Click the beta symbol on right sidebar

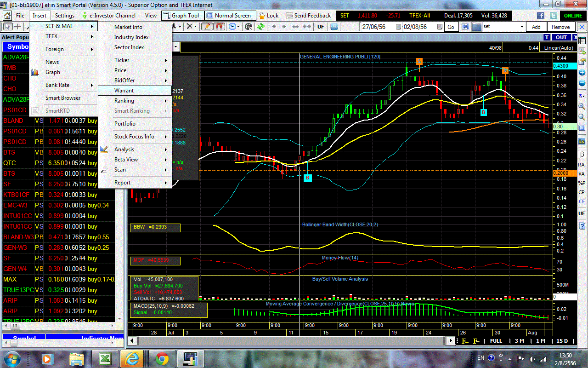[582, 154]
